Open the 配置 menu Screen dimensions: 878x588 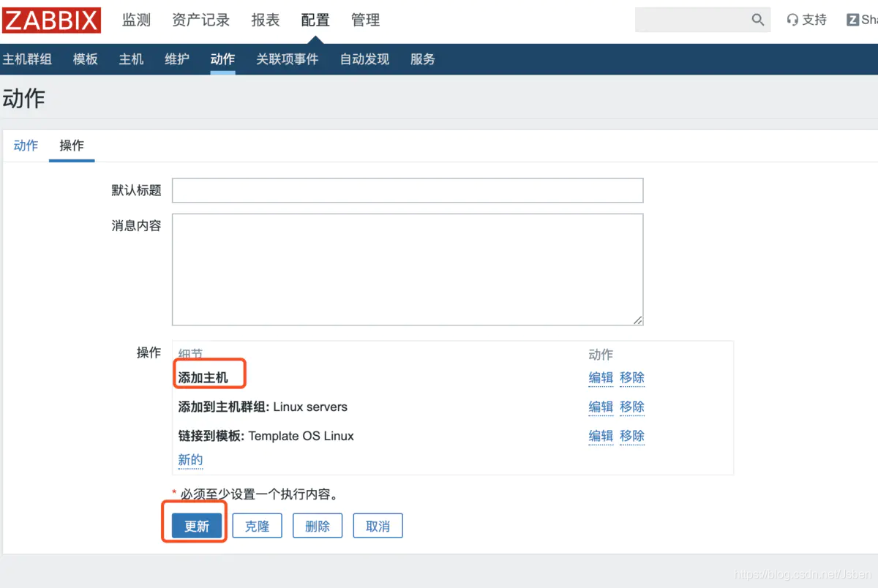[315, 20]
